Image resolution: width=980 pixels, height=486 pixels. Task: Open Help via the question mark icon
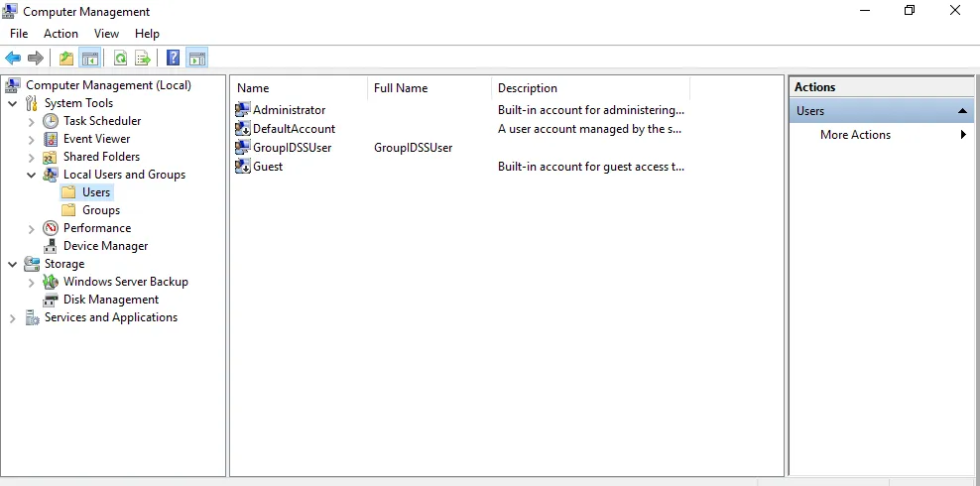174,59
